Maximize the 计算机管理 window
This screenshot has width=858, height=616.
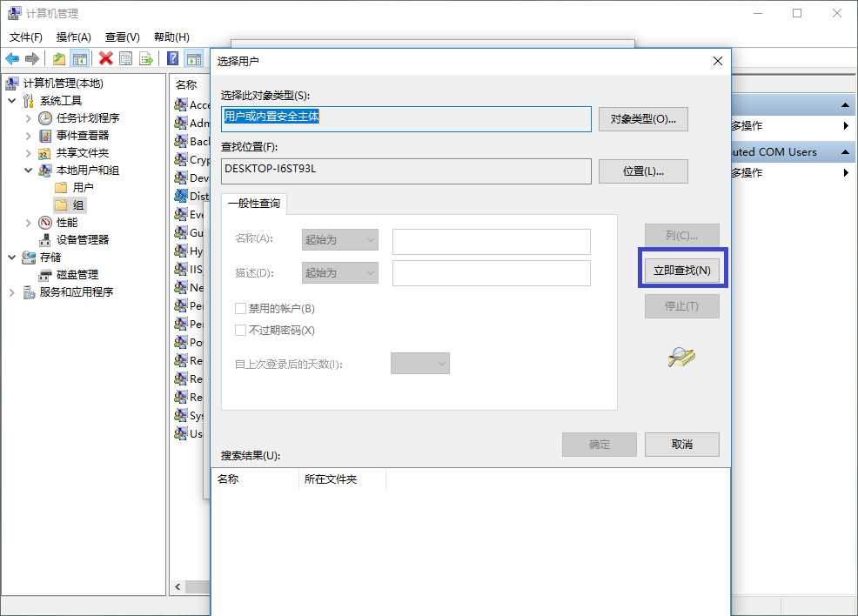[797, 13]
